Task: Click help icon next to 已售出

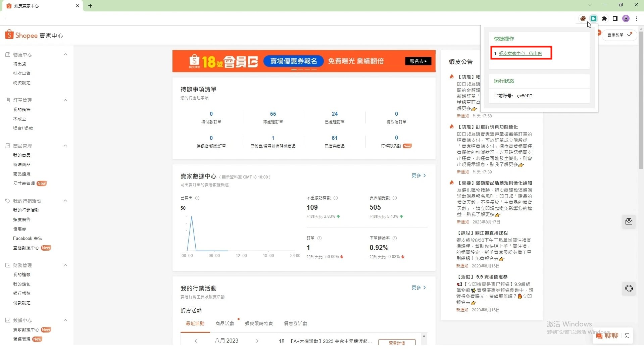Action: click(x=197, y=198)
